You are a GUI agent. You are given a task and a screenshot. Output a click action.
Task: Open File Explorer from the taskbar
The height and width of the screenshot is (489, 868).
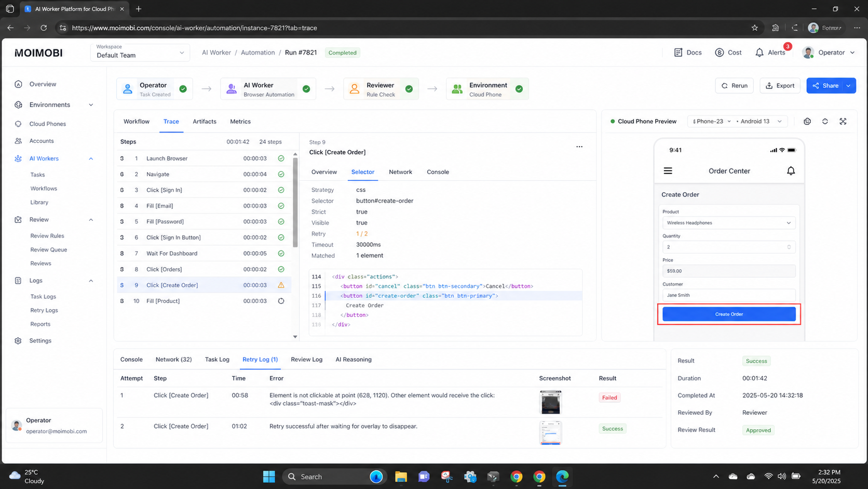click(401, 477)
